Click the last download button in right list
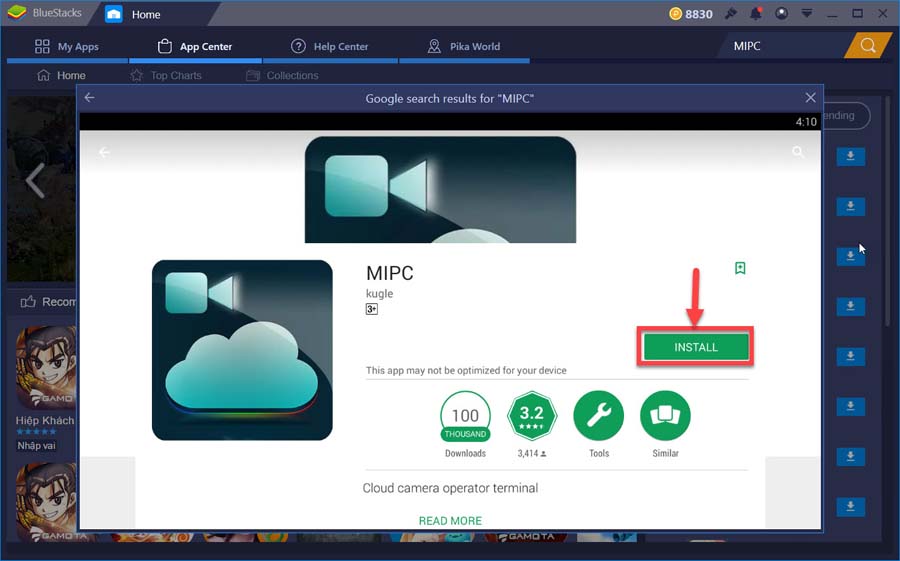The height and width of the screenshot is (561, 900). coord(851,506)
